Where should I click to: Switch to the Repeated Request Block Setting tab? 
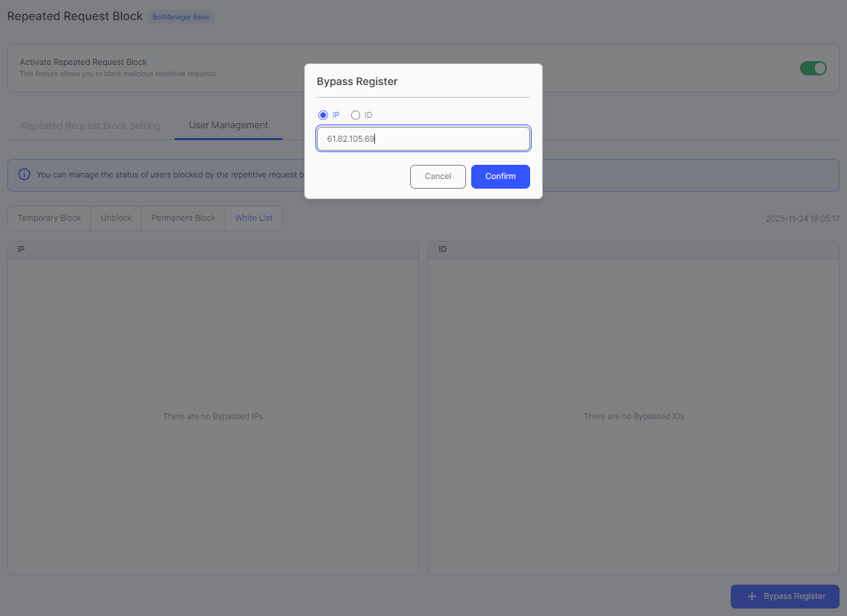pyautogui.click(x=90, y=125)
